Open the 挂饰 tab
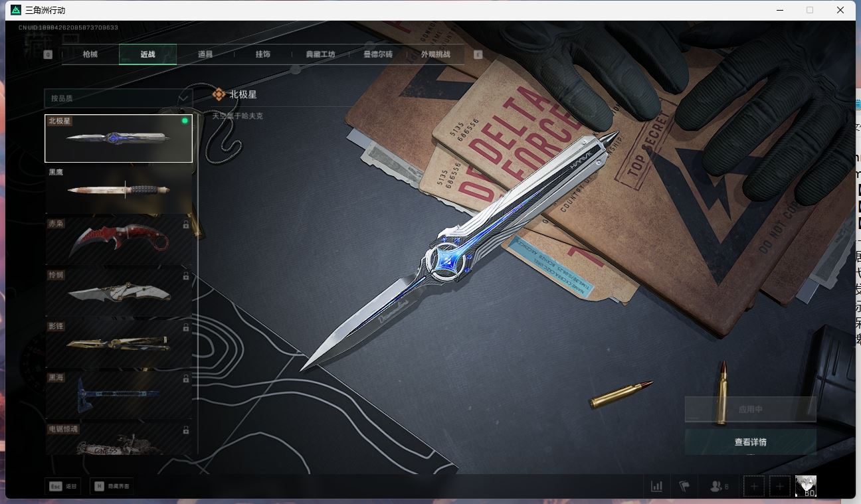 point(263,54)
